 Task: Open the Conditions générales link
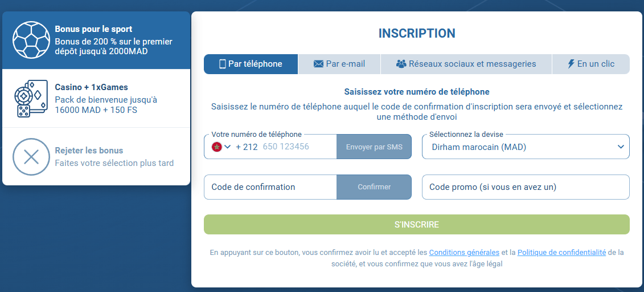pyautogui.click(x=464, y=252)
